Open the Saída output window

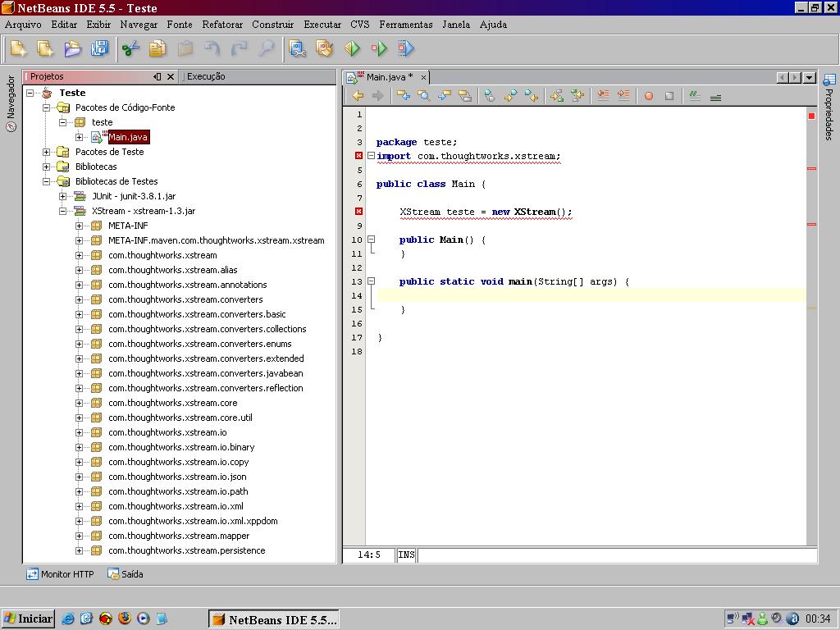point(126,574)
